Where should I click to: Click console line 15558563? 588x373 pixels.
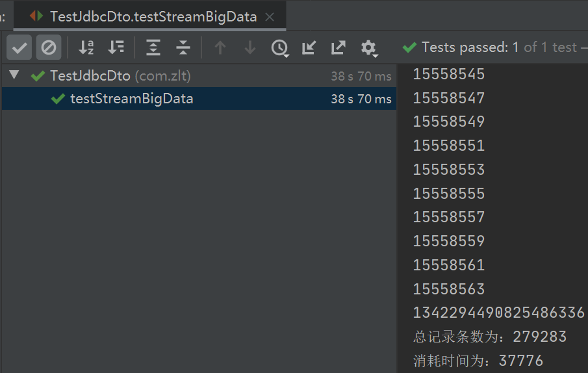449,289
